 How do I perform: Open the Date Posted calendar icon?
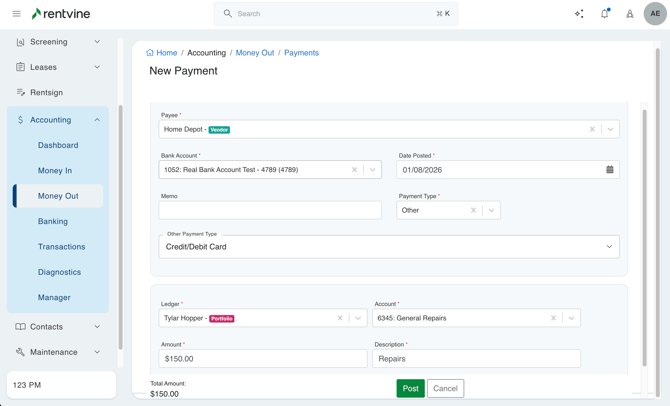pos(610,170)
